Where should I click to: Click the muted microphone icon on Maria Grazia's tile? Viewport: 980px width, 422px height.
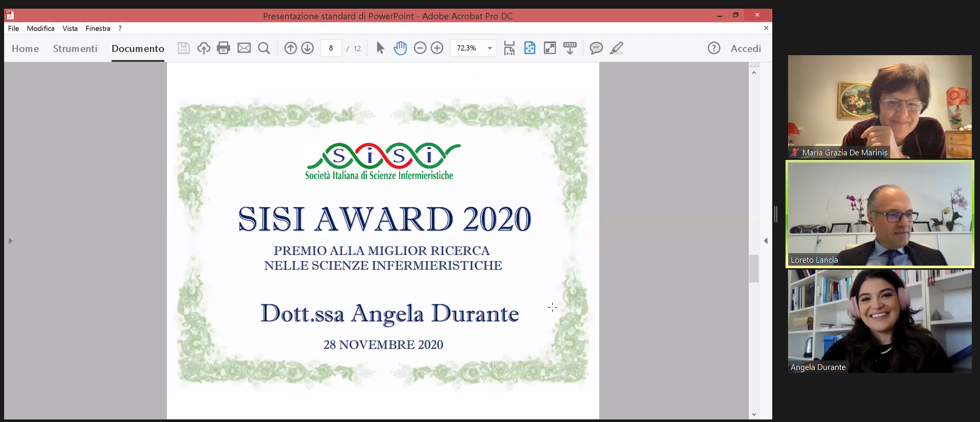coord(795,152)
